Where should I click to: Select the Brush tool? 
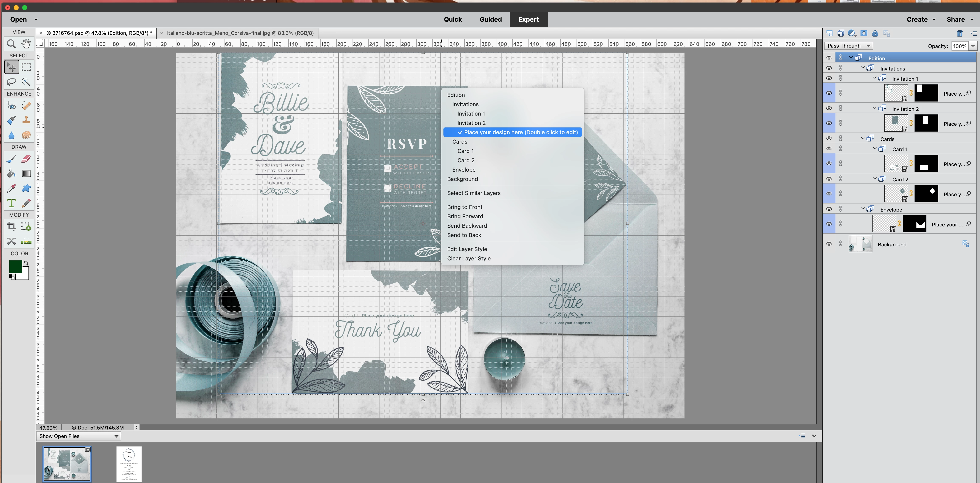[x=11, y=159]
